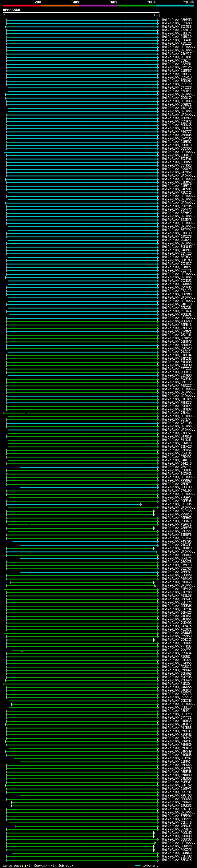Screen dimensions: 197x868
Task: Click hit label UniRef100_Q59GX9
Action: pyautogui.click(x=177, y=98)
